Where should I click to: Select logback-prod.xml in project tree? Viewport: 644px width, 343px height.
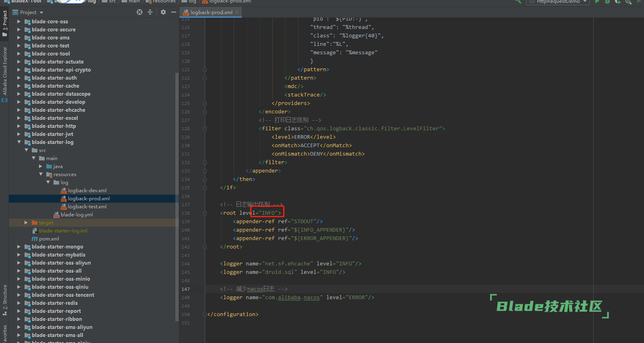tap(88, 198)
